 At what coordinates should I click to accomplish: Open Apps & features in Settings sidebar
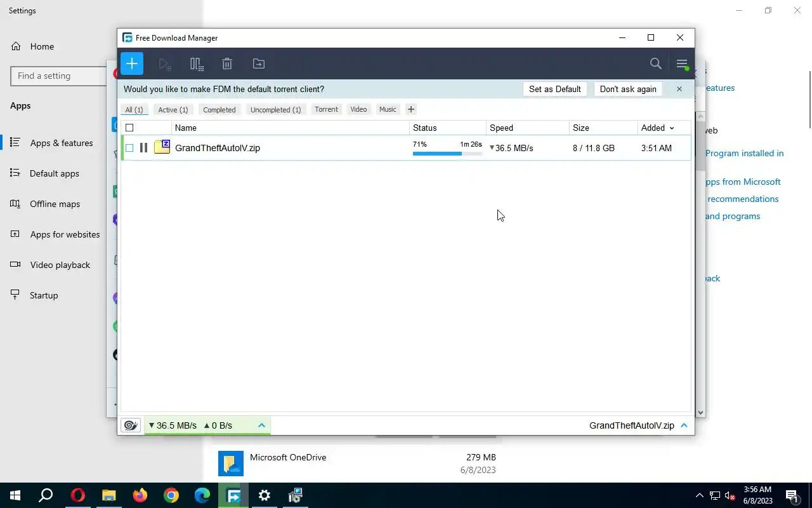coord(62,143)
